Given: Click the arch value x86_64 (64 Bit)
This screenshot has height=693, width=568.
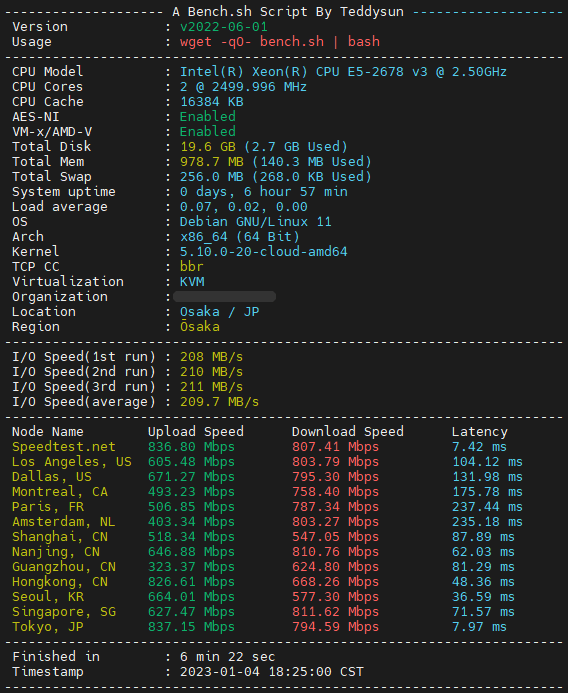Looking at the screenshot, I should click(240, 237).
